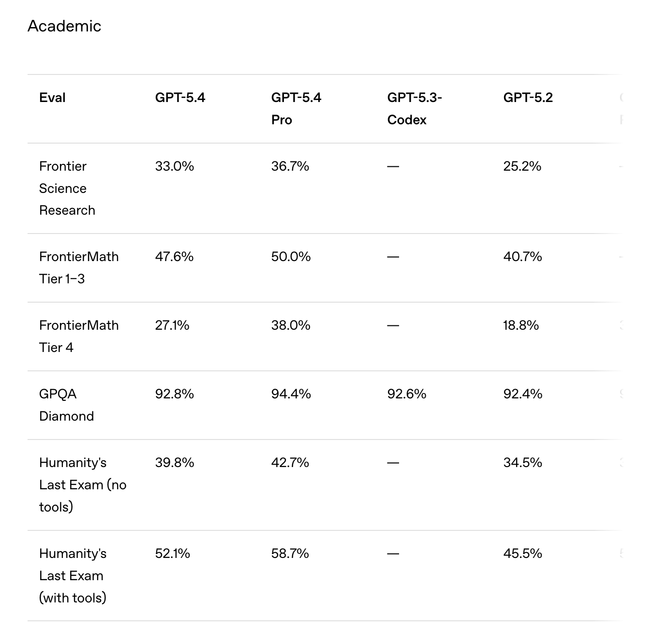Click the 34.5% Humanity's Last Exam score
Image resolution: width=652 pixels, height=644 pixels.
522,463
